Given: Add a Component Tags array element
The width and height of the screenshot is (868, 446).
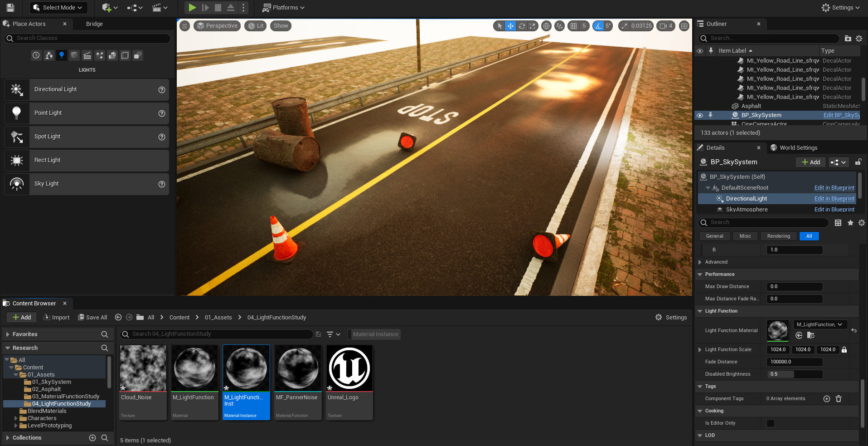Looking at the screenshot, I should point(827,399).
